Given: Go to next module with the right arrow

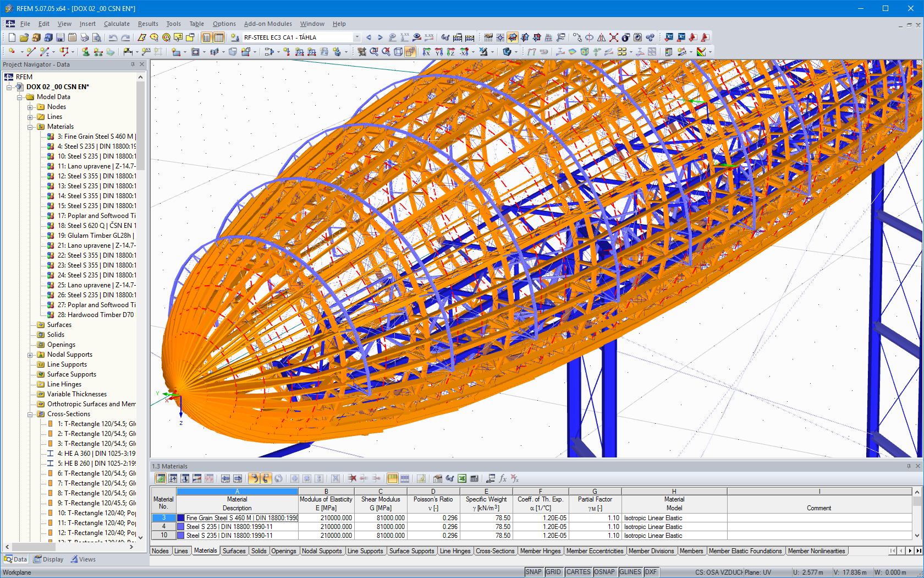Looking at the screenshot, I should pyautogui.click(x=380, y=37).
